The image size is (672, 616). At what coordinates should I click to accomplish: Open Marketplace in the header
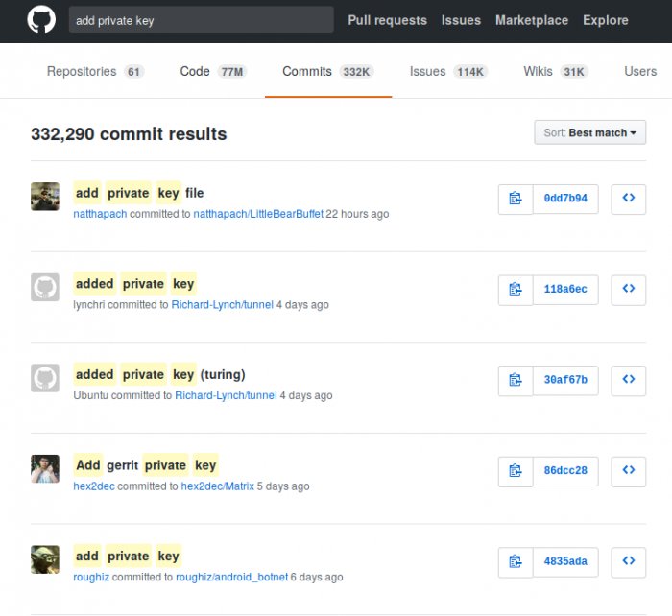point(532,20)
